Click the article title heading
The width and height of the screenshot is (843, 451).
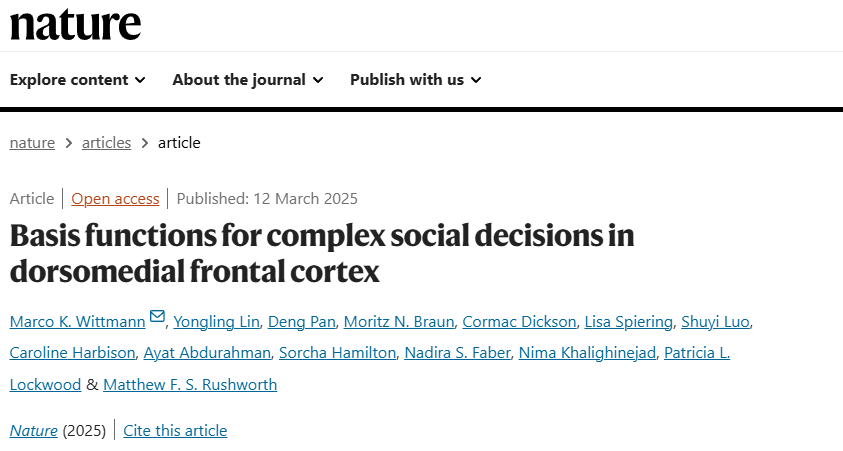click(322, 253)
